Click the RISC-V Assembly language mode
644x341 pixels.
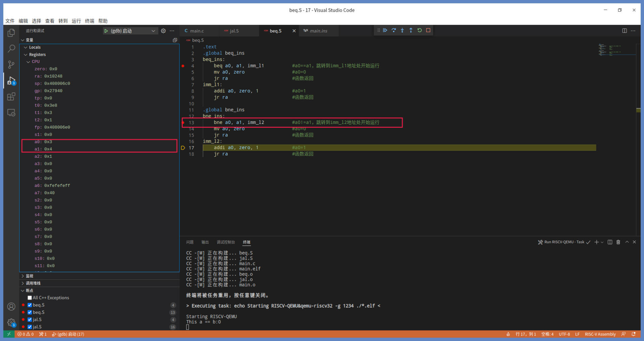click(600, 334)
